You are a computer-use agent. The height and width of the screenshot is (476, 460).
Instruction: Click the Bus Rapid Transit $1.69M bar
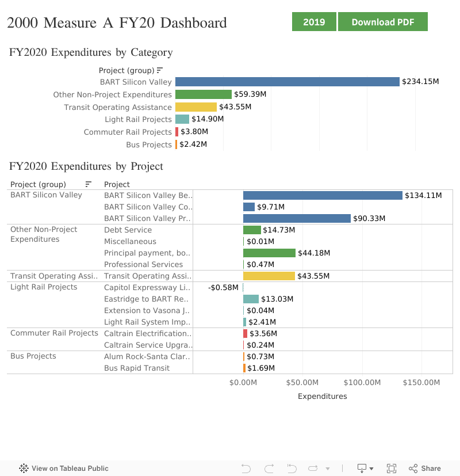coord(244,368)
